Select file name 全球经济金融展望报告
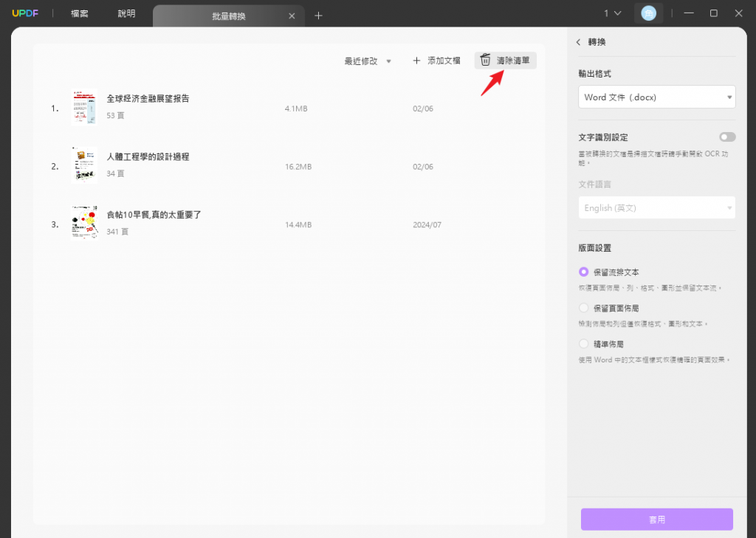756x538 pixels. tap(148, 98)
